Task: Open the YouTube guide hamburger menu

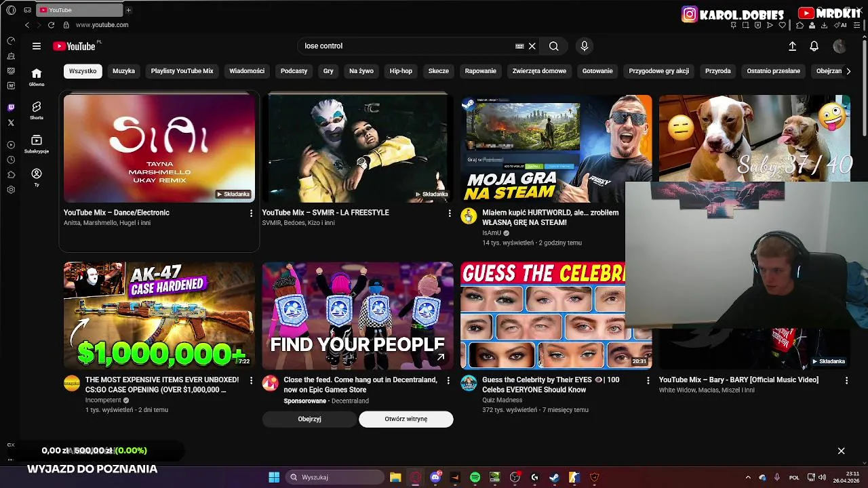Action: pos(37,46)
